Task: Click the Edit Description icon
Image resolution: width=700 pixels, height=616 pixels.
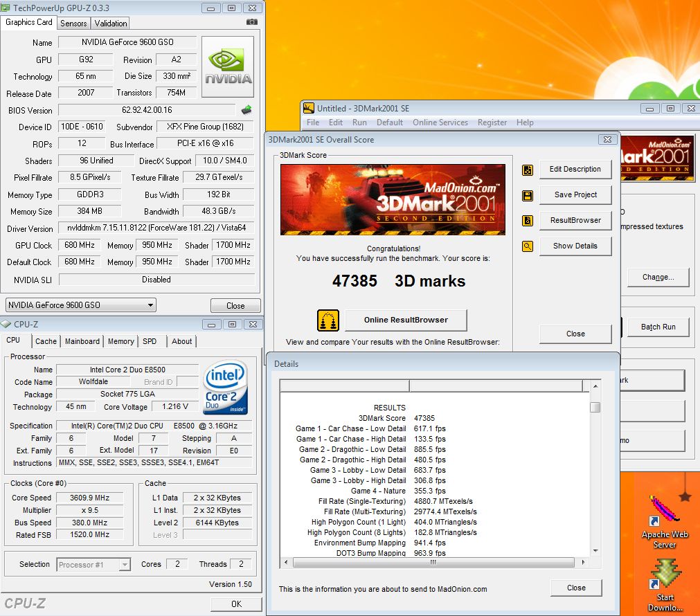Action: tap(528, 170)
